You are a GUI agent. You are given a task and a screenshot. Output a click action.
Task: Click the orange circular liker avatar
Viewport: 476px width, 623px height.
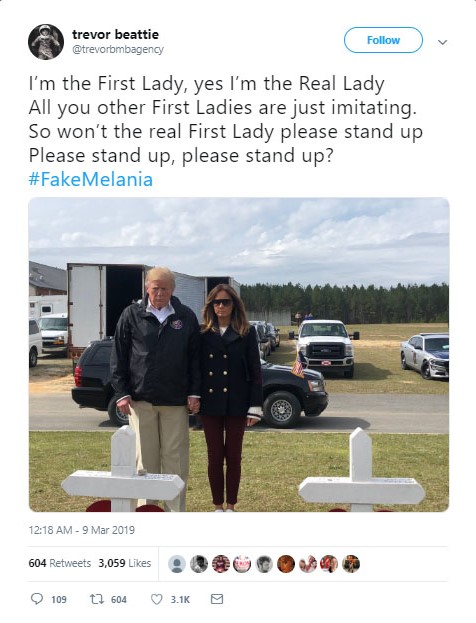pos(286,564)
